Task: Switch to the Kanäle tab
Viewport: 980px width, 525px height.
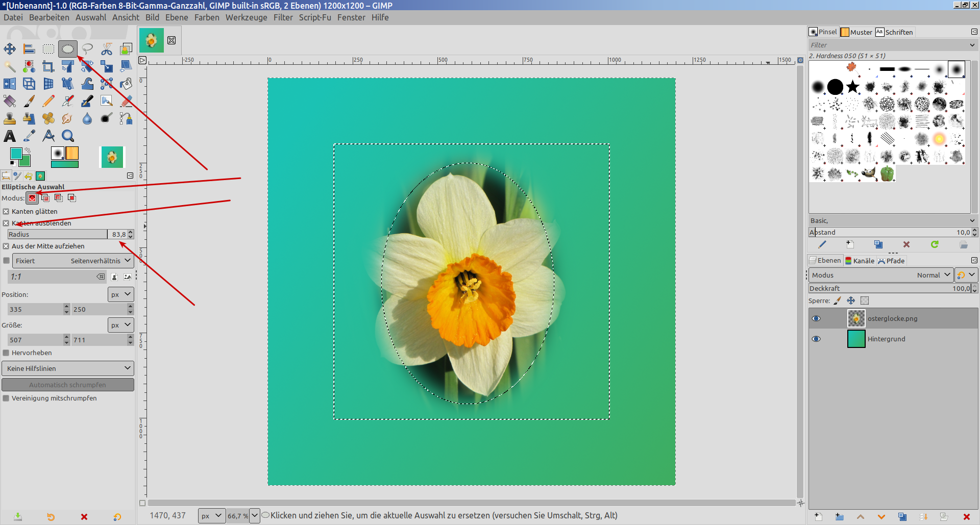Action: point(860,261)
